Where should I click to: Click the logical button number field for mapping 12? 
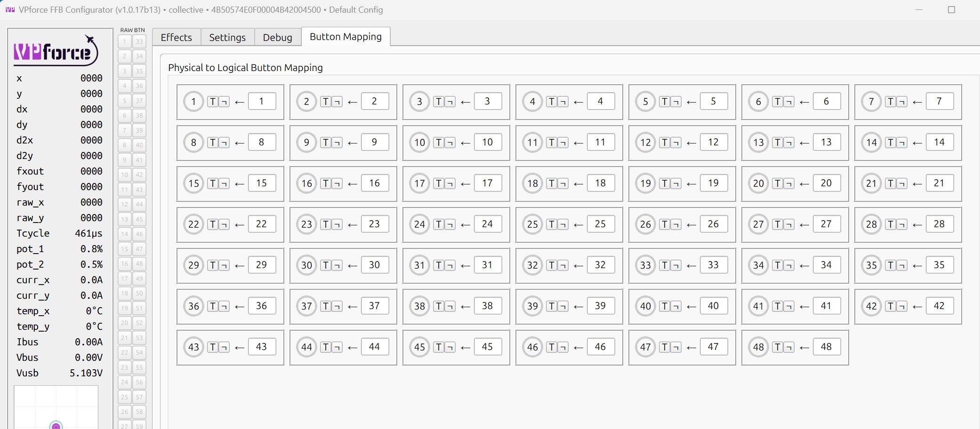714,142
